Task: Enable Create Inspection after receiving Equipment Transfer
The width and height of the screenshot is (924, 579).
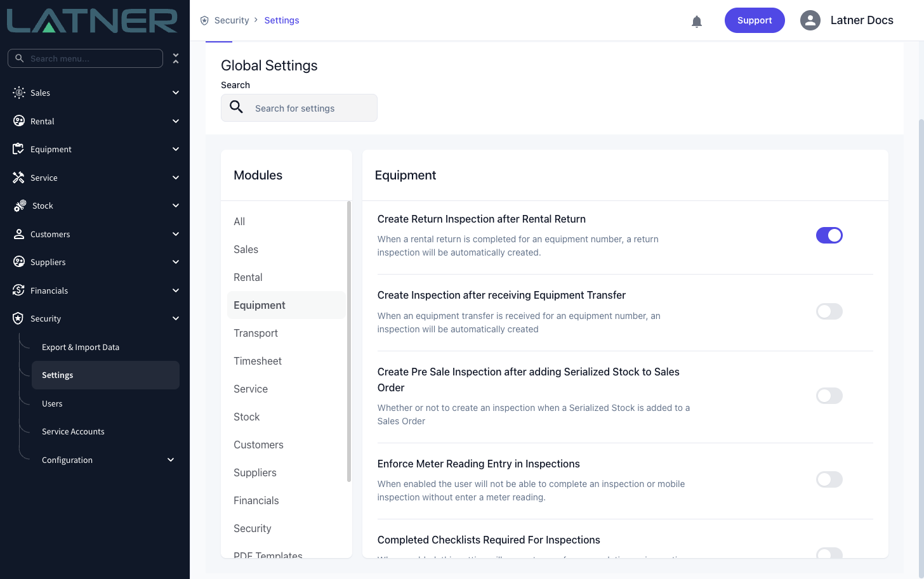Action: tap(829, 311)
